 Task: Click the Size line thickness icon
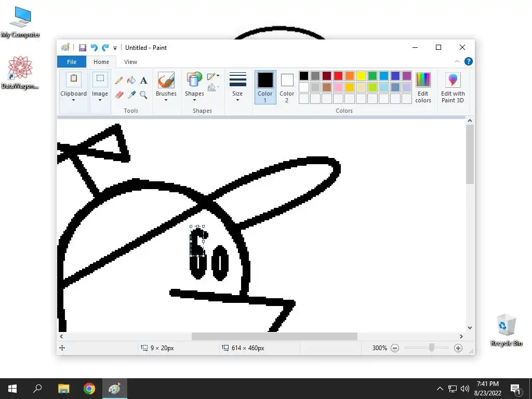click(238, 79)
